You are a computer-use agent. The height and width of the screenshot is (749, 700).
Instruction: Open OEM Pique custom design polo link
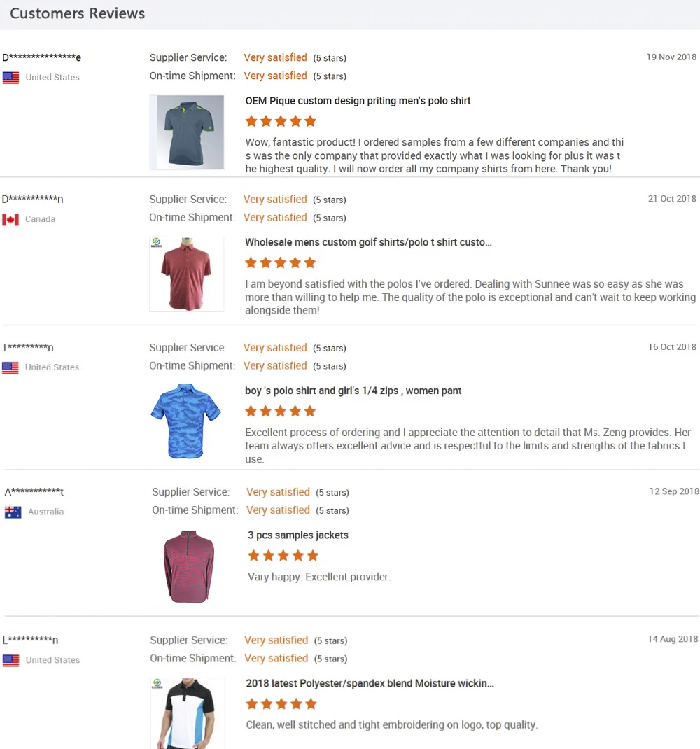tap(358, 101)
